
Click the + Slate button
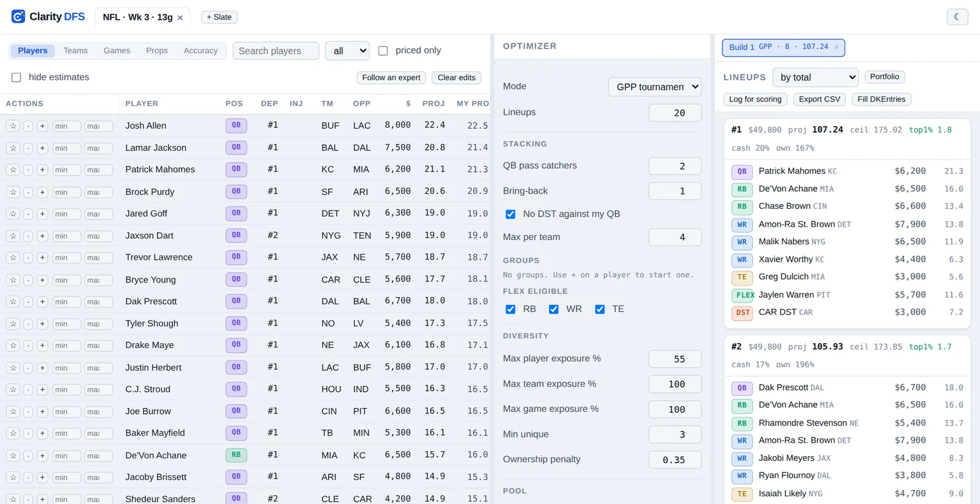coord(219,17)
